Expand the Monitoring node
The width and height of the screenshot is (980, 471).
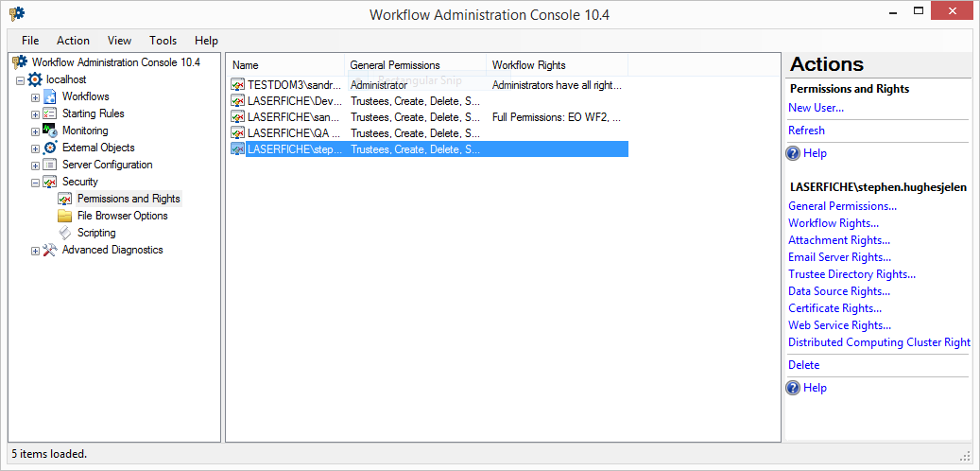pyautogui.click(x=36, y=131)
